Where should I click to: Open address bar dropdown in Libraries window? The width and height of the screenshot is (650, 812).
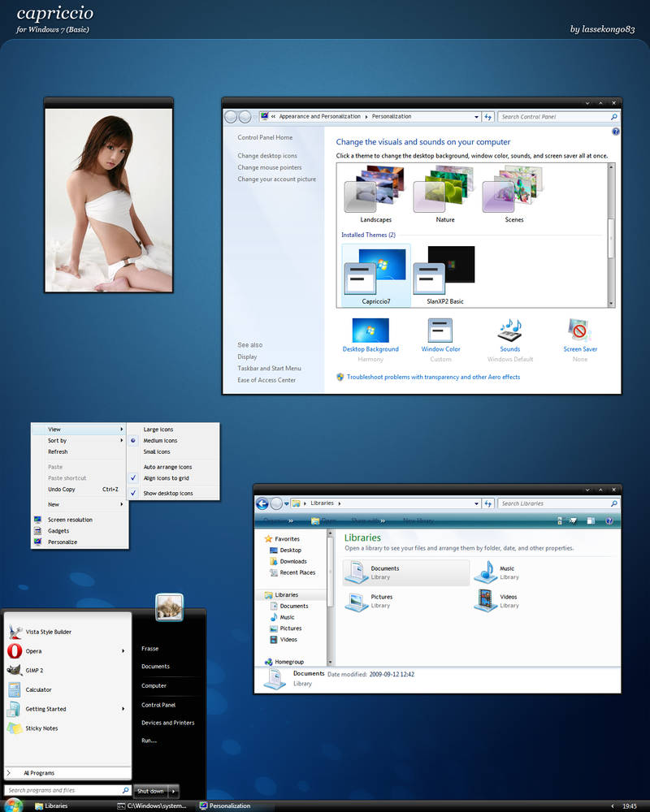tap(476, 503)
